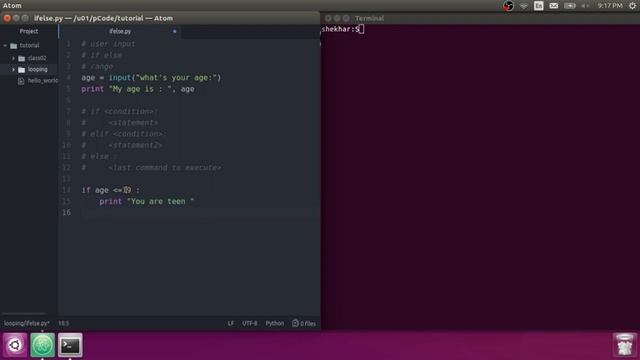Click the 9:17 PM clock indicator

click(x=610, y=5)
